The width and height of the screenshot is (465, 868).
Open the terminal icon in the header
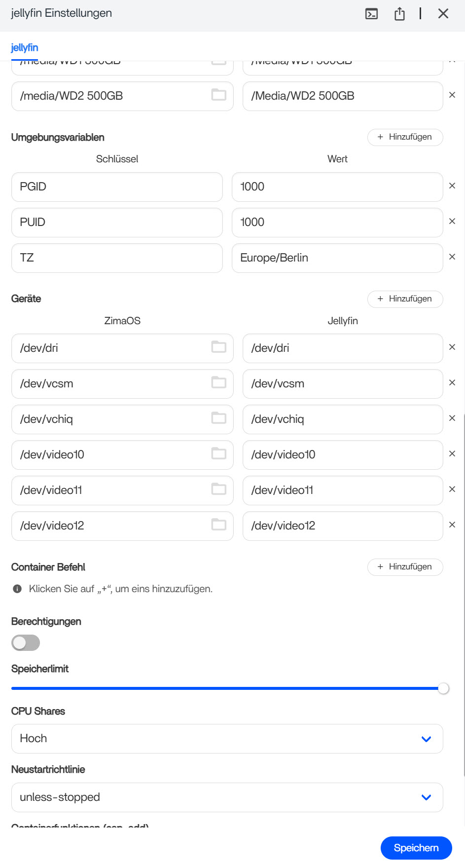[371, 14]
